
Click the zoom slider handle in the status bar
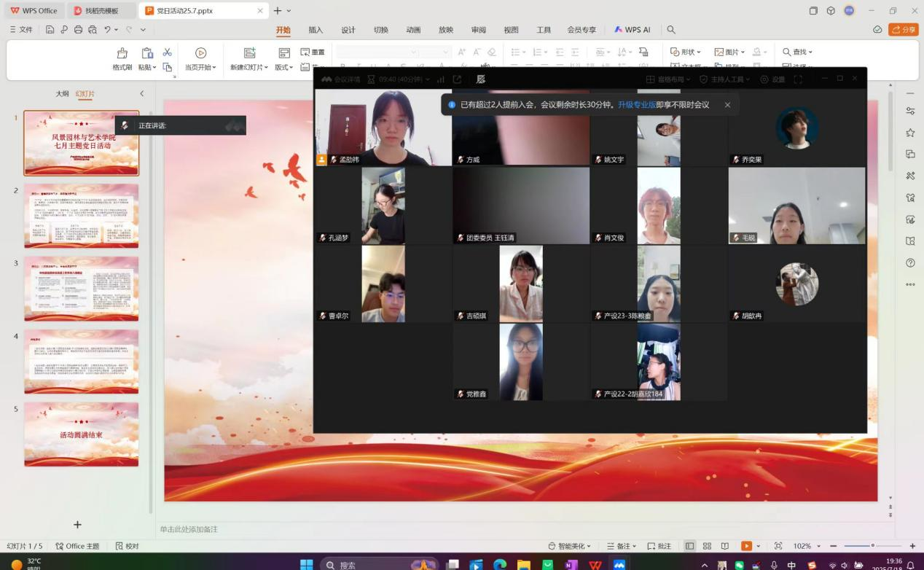pyautogui.click(x=872, y=546)
